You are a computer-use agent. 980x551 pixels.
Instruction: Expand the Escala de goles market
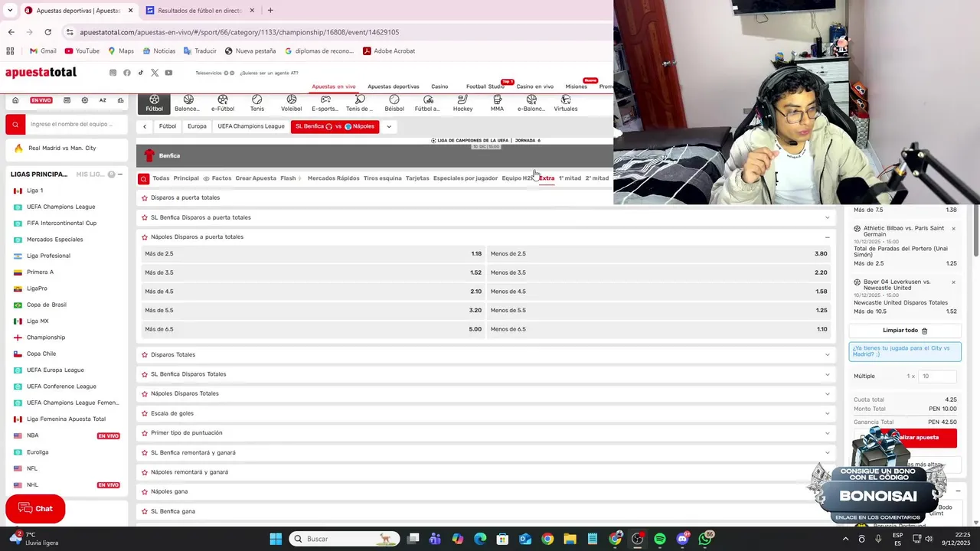pos(827,413)
